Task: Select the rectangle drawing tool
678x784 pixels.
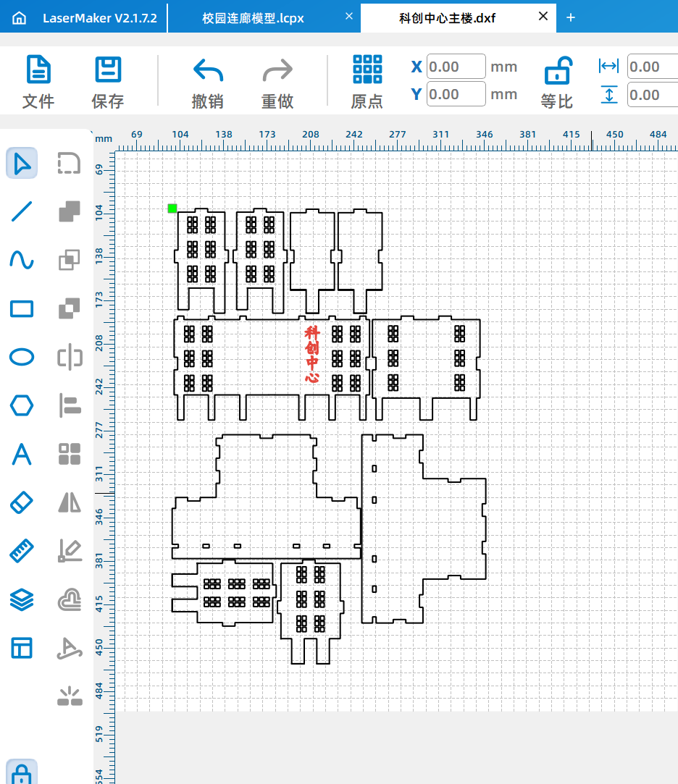Action: [x=22, y=308]
